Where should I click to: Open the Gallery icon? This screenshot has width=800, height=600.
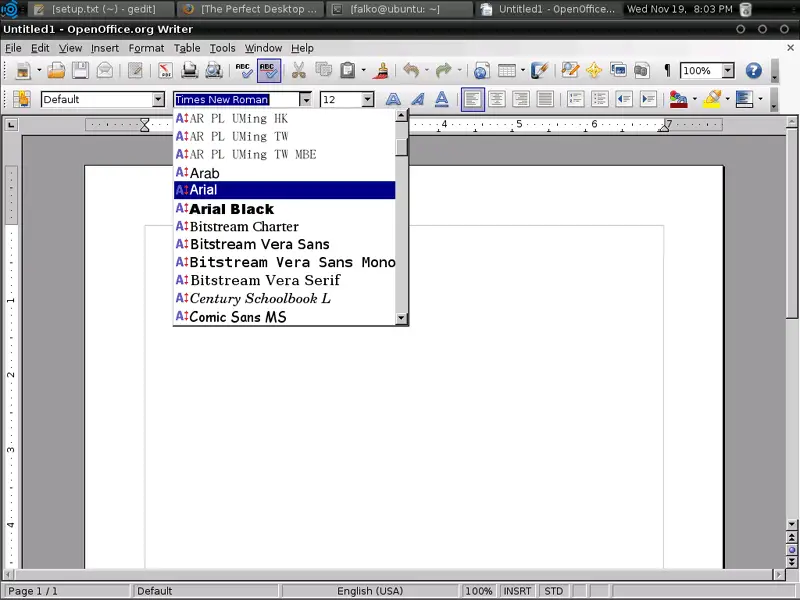click(x=618, y=70)
